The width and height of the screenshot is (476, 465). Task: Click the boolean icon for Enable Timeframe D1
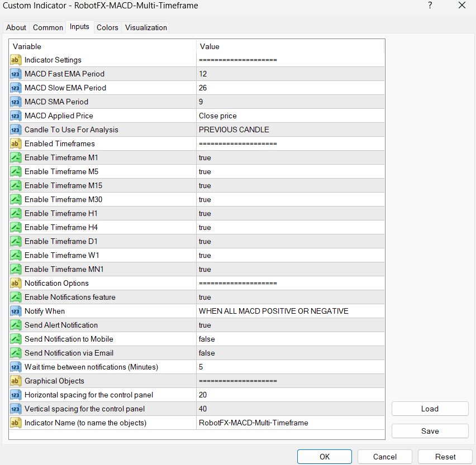coord(16,241)
